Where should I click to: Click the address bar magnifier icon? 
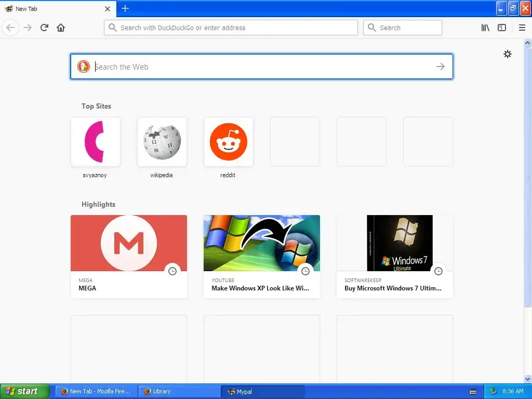(112, 28)
